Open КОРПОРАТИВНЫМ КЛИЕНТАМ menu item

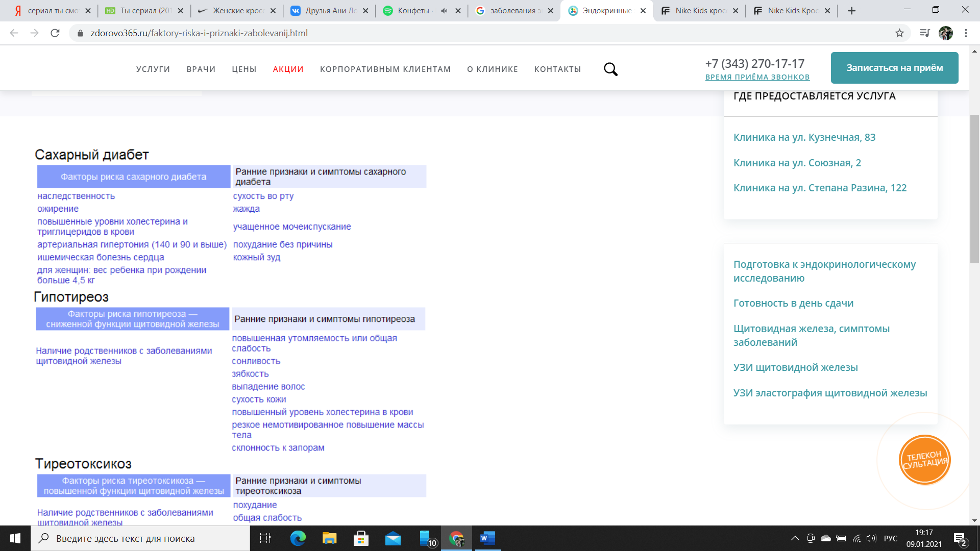pos(385,69)
